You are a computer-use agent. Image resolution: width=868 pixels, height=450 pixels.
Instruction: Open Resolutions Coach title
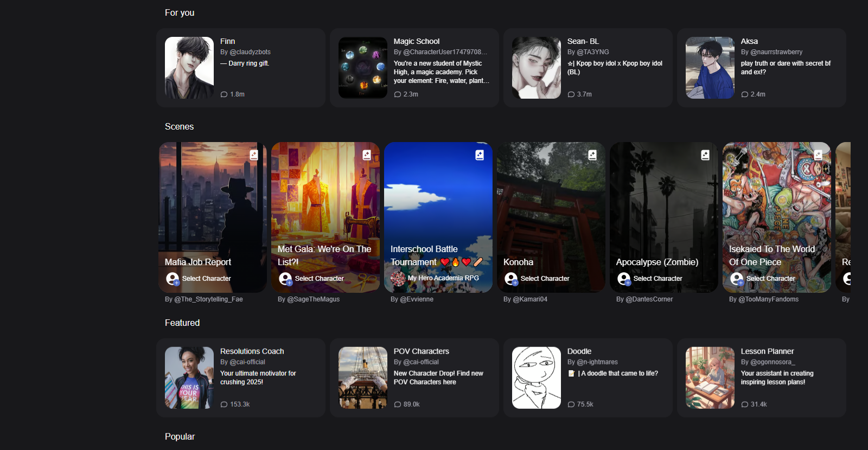252,351
